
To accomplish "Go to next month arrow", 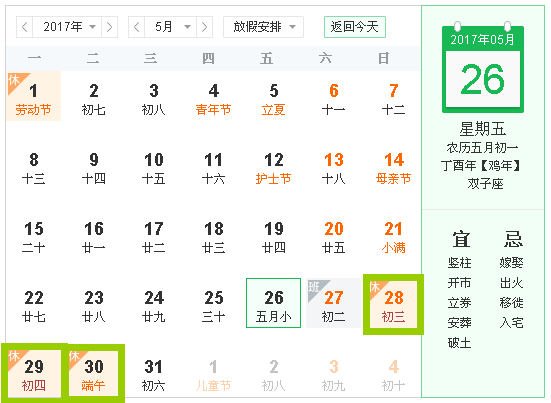I will [205, 27].
